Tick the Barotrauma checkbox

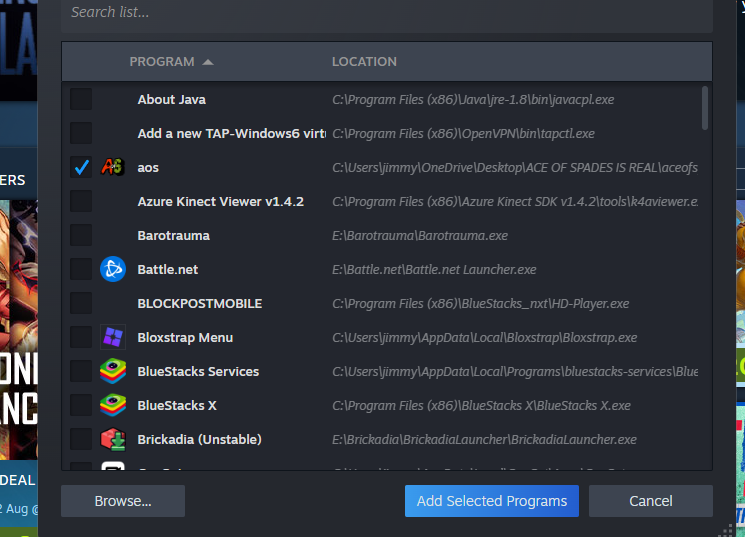click(81, 235)
